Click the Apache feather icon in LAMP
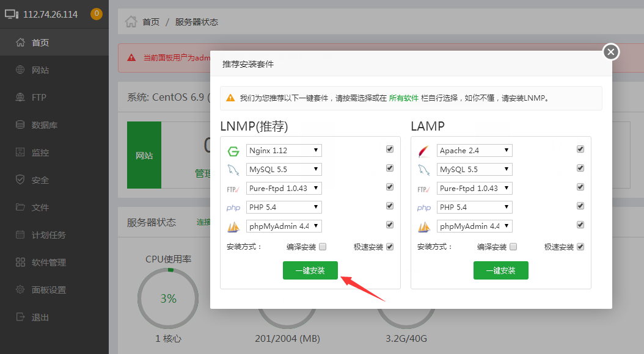 point(423,151)
